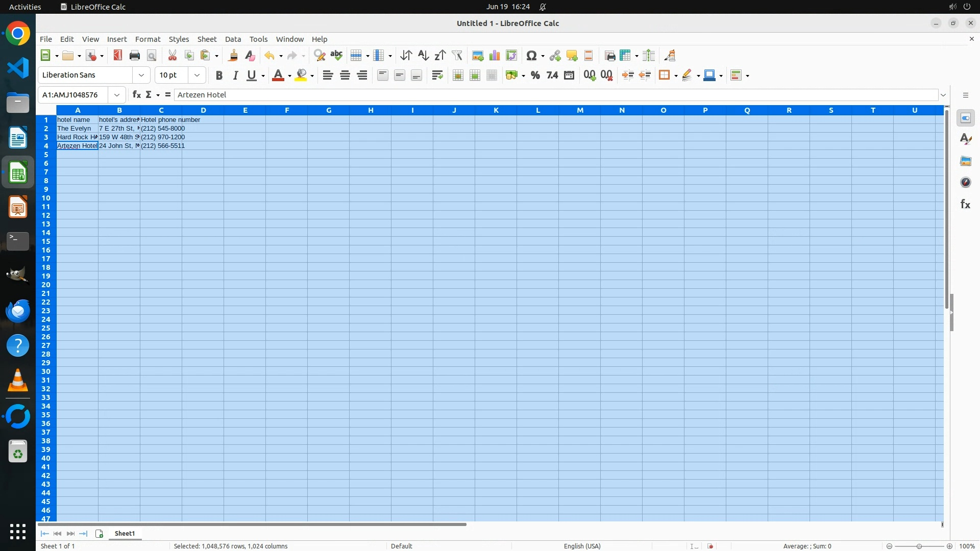Click the column D header

(203, 110)
